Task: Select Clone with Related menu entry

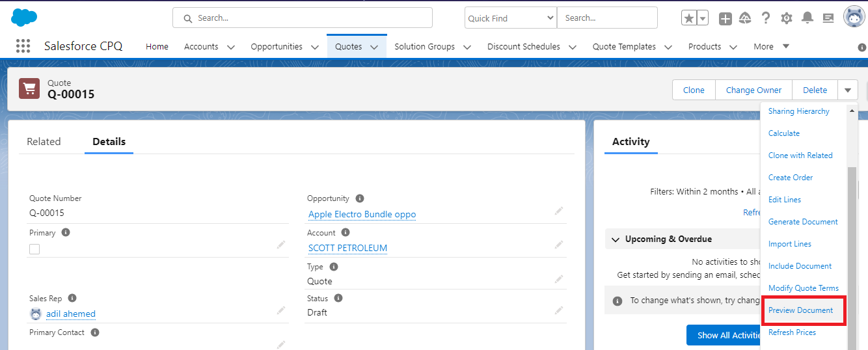Action: (x=800, y=155)
